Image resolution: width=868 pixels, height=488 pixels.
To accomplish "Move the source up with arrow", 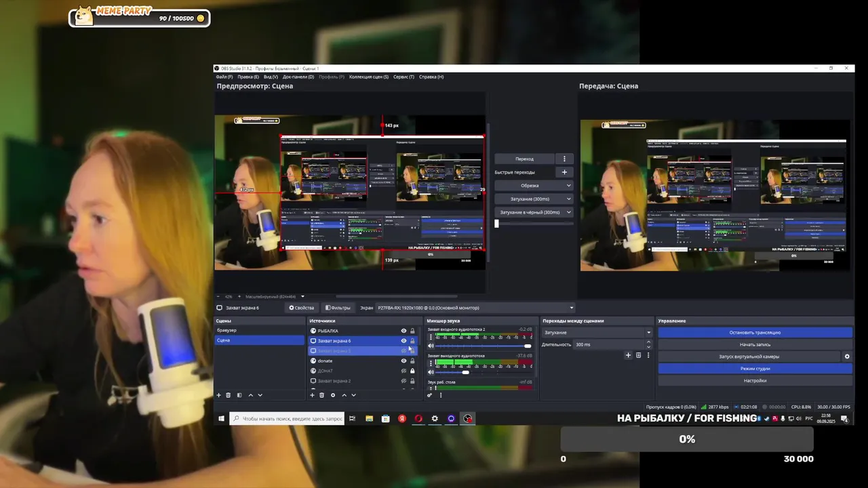I will (344, 395).
